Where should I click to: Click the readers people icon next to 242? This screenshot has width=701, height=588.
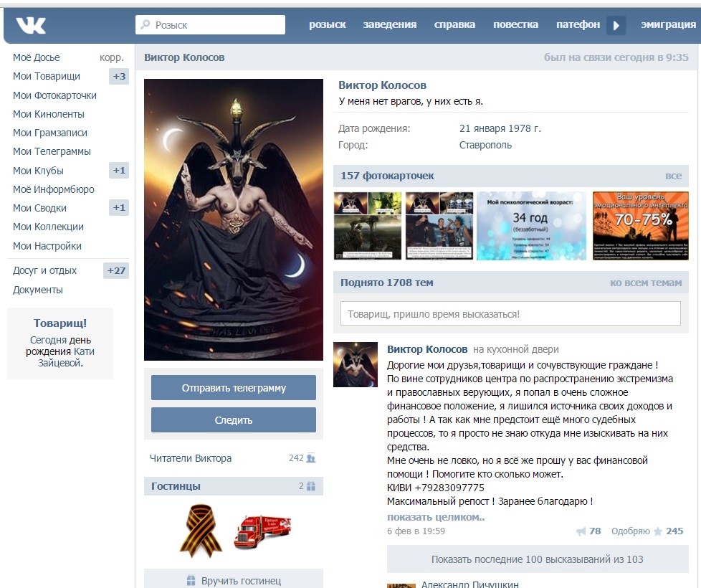coord(311,458)
